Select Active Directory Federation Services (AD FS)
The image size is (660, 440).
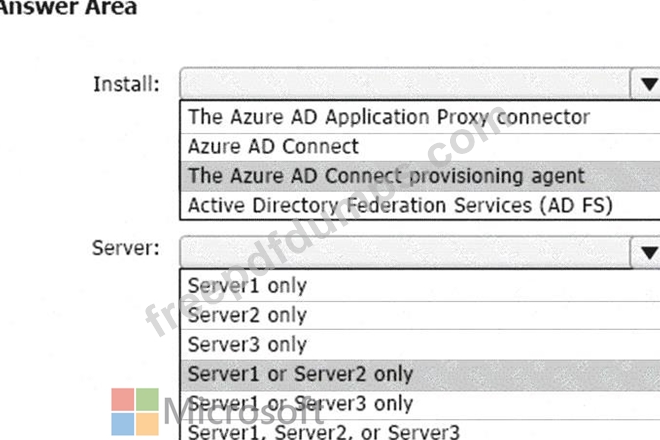(x=399, y=205)
